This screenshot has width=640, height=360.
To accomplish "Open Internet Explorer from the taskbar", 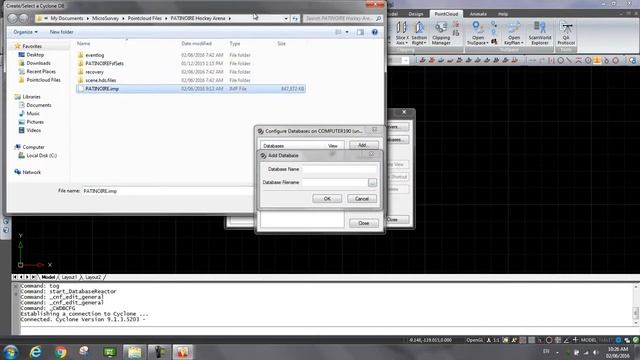I will click(36, 351).
